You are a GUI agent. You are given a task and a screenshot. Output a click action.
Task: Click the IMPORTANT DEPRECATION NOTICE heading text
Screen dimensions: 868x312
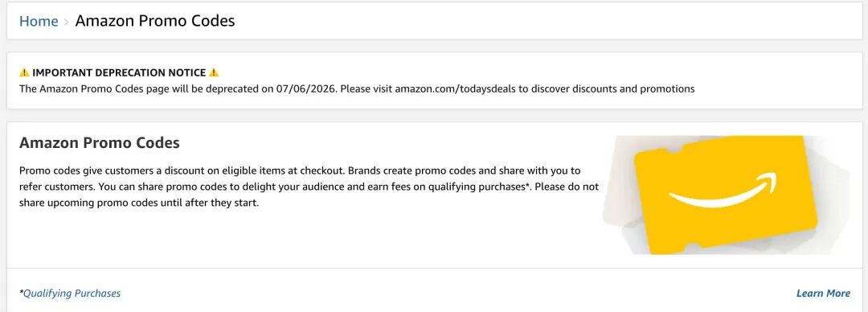click(x=119, y=72)
